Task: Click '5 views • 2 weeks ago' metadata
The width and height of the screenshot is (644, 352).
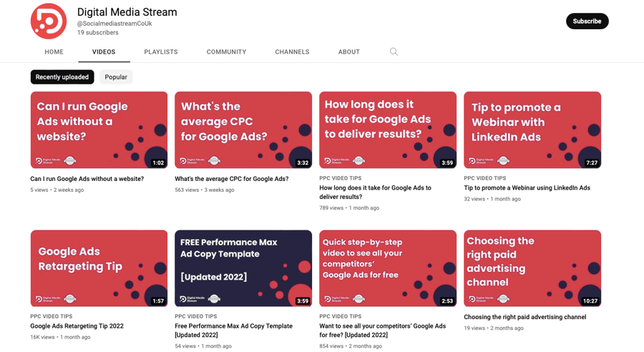Action: [x=57, y=190]
